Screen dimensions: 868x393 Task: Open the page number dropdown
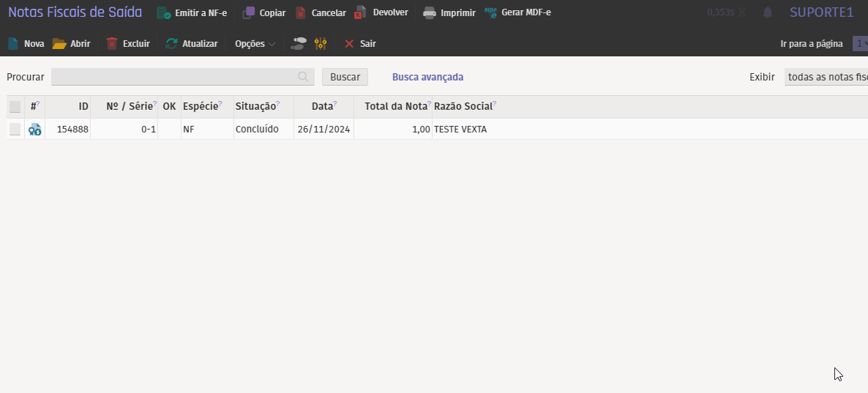pos(859,44)
